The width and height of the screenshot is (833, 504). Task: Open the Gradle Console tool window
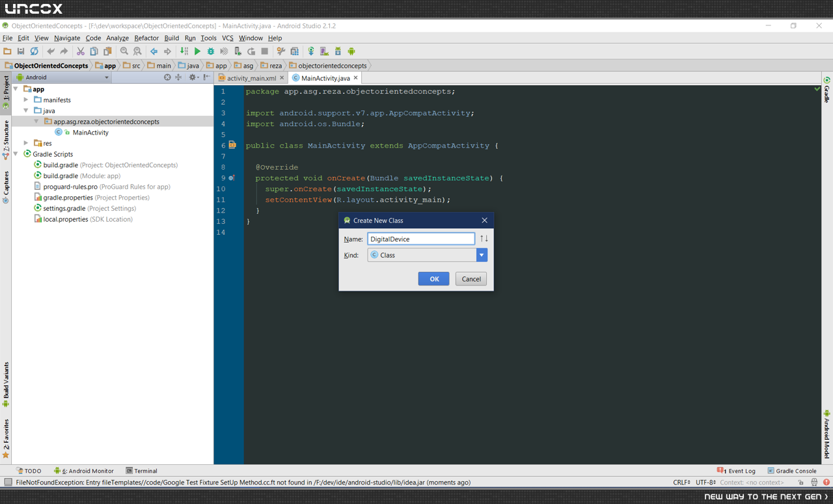coord(791,471)
